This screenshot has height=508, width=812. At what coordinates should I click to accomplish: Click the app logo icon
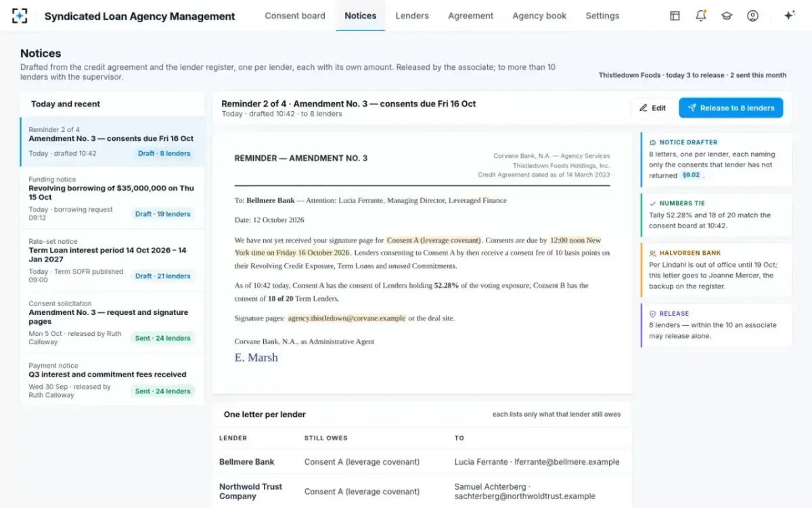(x=20, y=16)
